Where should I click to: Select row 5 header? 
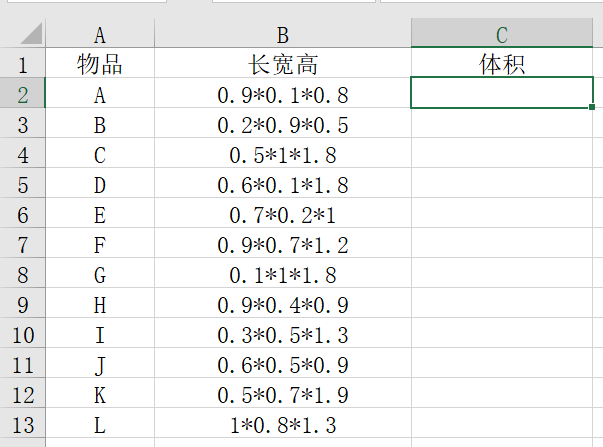click(23, 183)
